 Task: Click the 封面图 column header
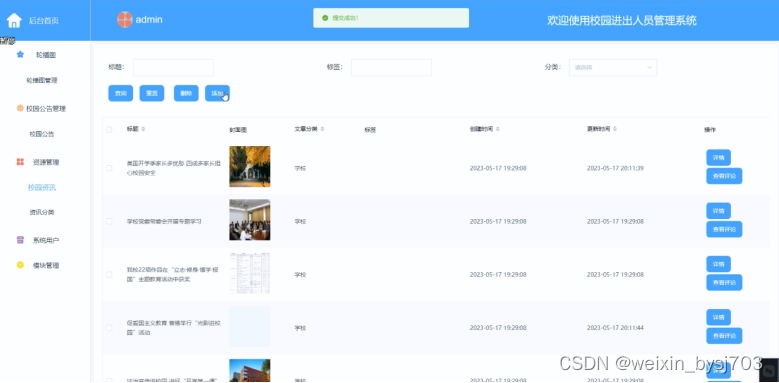[x=238, y=130]
